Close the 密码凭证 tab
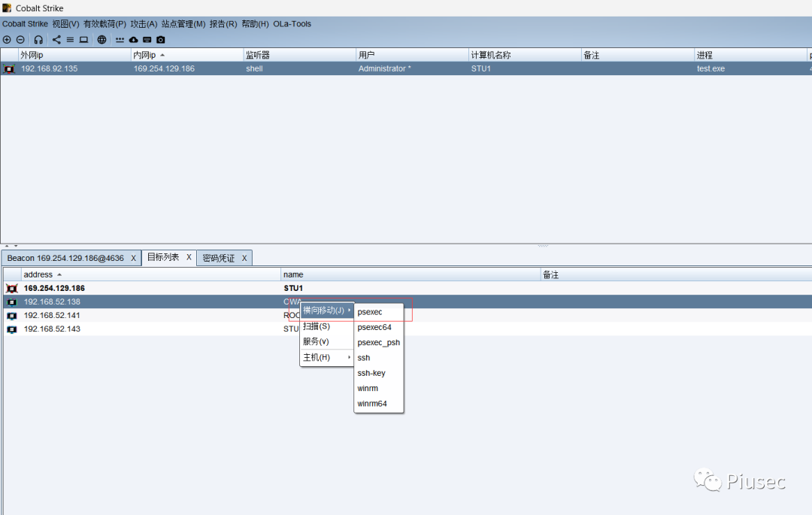Image resolution: width=812 pixels, height=515 pixels. point(244,259)
